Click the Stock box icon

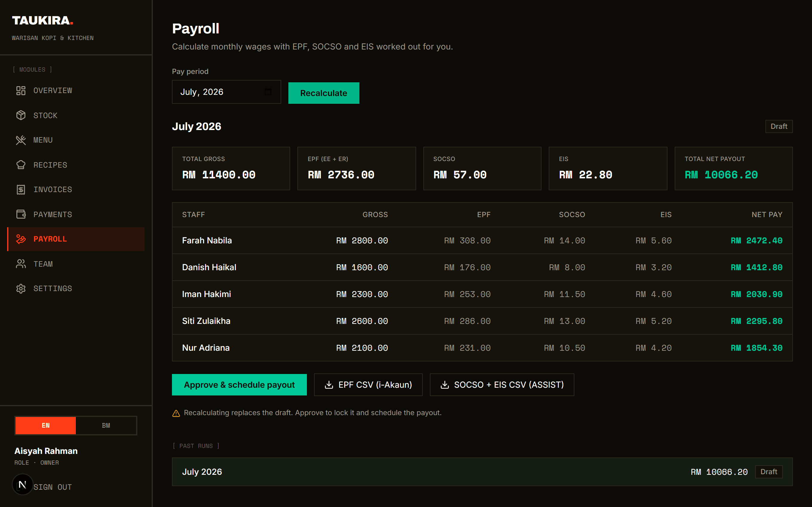click(21, 115)
